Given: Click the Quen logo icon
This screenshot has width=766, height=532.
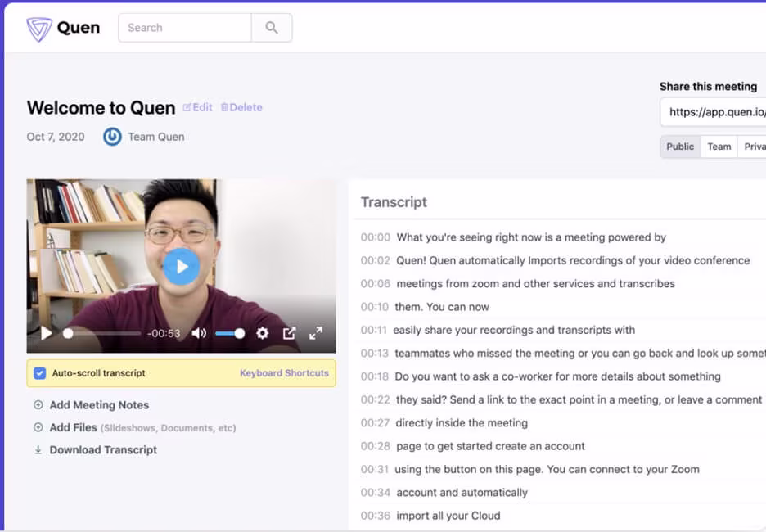Looking at the screenshot, I should pos(39,29).
